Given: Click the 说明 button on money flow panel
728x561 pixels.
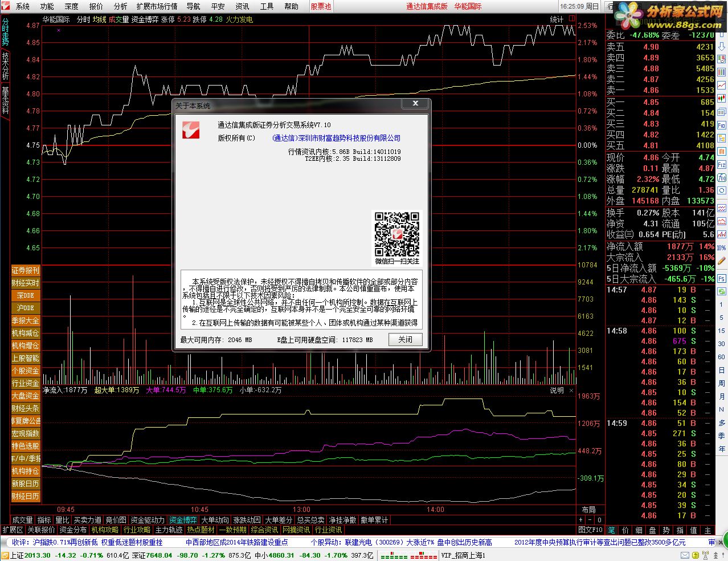Looking at the screenshot, I should pos(557,391).
